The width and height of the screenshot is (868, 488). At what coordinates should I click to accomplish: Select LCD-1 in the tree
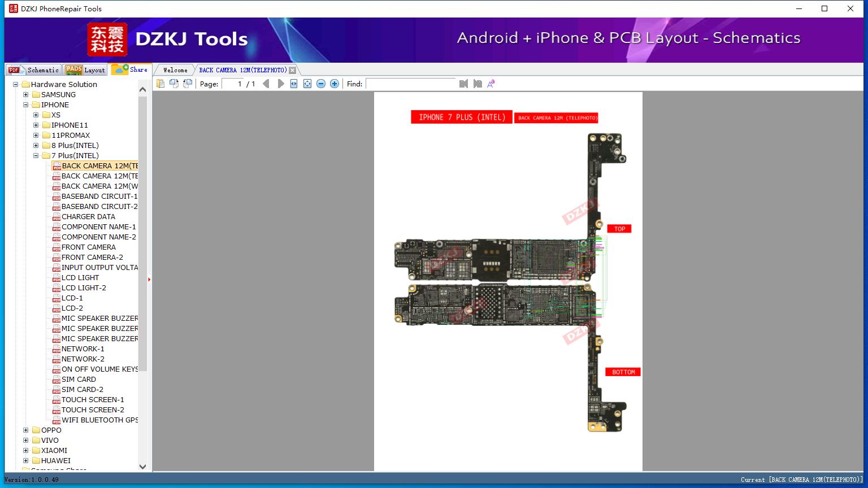(72, 298)
